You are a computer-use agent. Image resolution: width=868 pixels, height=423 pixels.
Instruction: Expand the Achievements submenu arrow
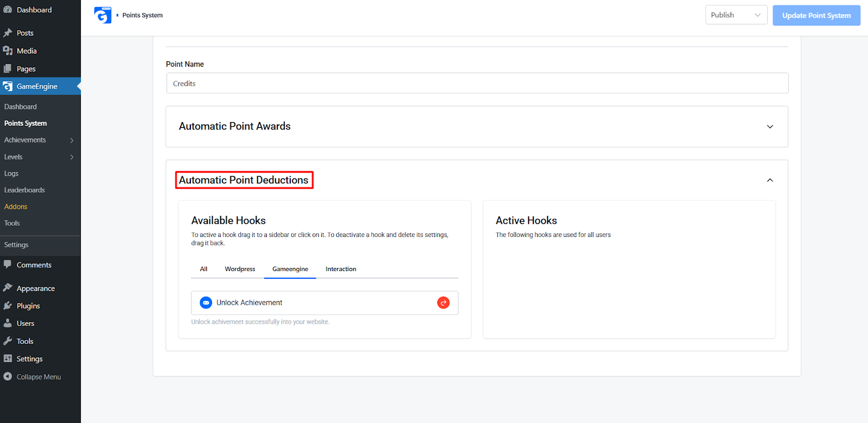click(x=72, y=140)
